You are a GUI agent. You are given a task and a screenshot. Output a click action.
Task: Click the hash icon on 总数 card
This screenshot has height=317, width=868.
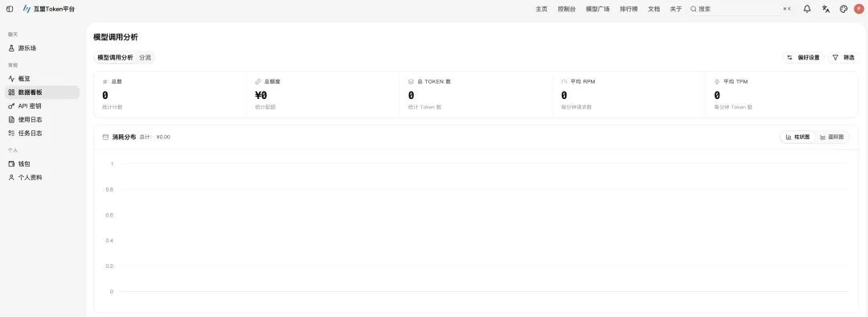point(105,81)
